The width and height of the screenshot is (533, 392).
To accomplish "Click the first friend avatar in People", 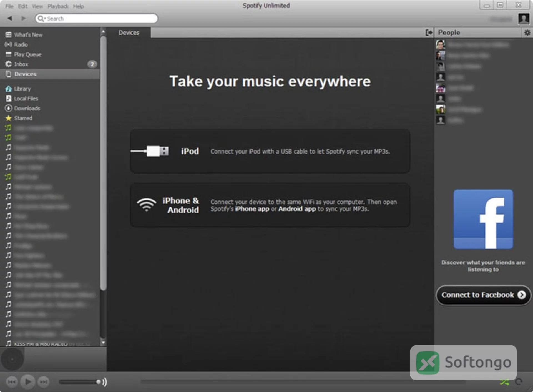I will coord(440,45).
